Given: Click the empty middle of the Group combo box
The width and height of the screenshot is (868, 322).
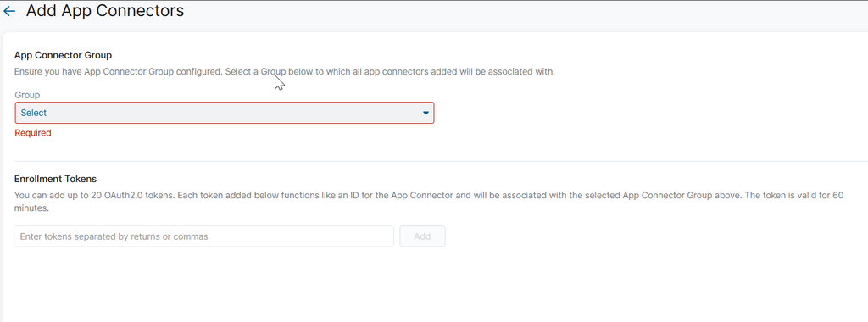Looking at the screenshot, I should click(x=224, y=113).
